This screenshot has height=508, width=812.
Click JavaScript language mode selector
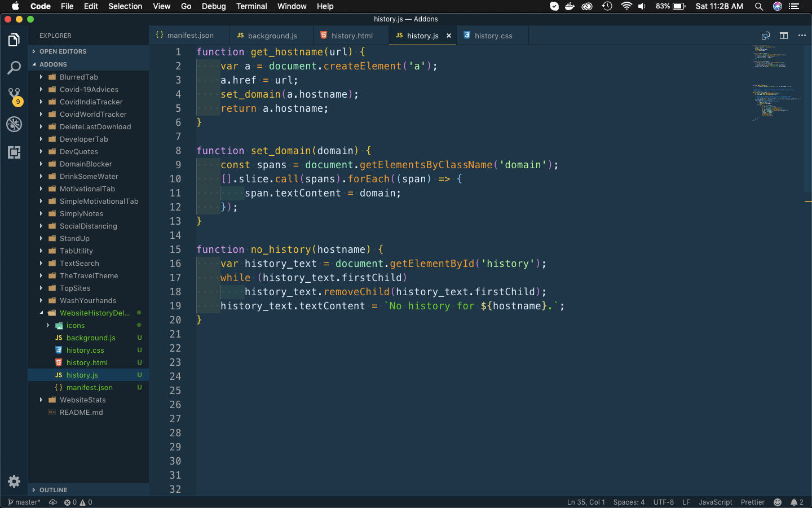click(x=716, y=502)
